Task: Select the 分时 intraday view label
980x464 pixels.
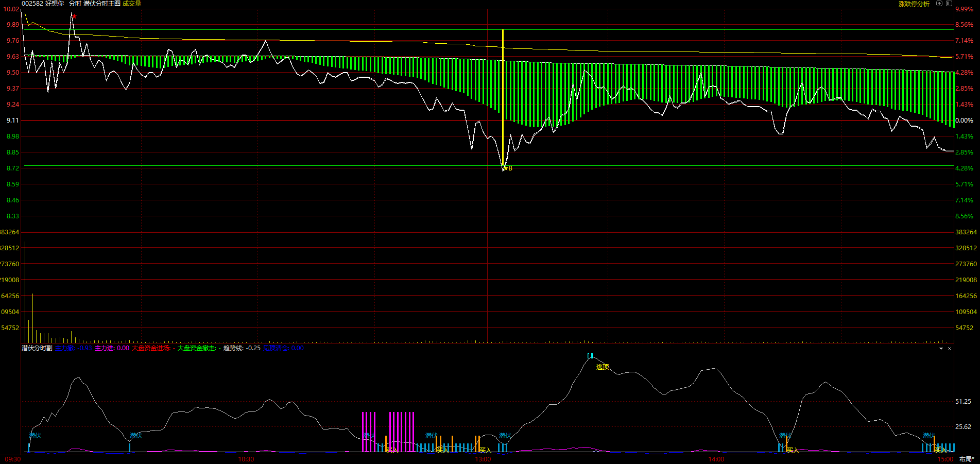Action: tap(75, 4)
